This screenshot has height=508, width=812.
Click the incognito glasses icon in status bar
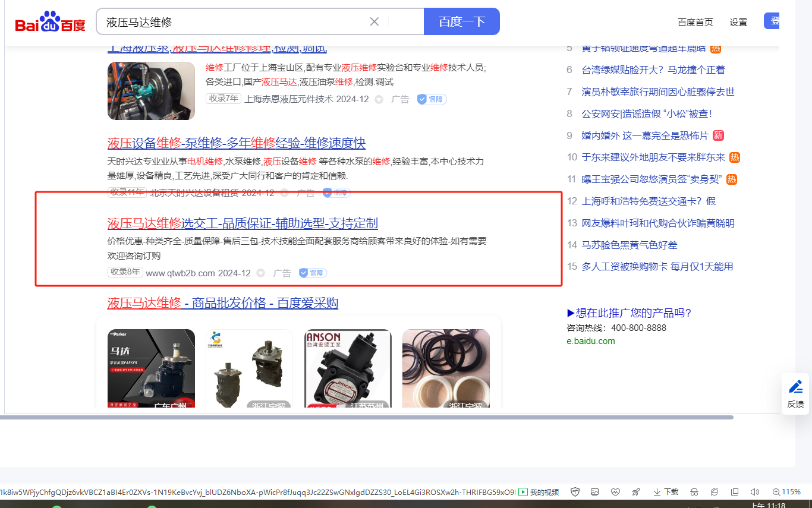[694, 492]
